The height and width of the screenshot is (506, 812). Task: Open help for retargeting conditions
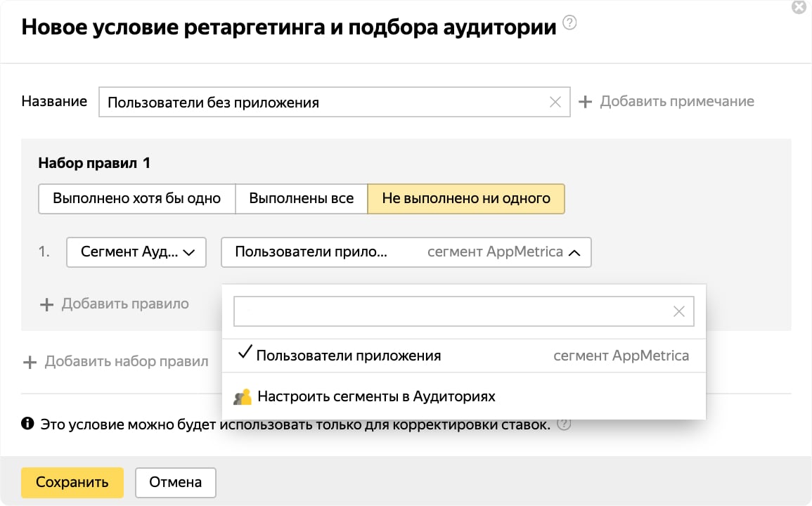coord(569,22)
